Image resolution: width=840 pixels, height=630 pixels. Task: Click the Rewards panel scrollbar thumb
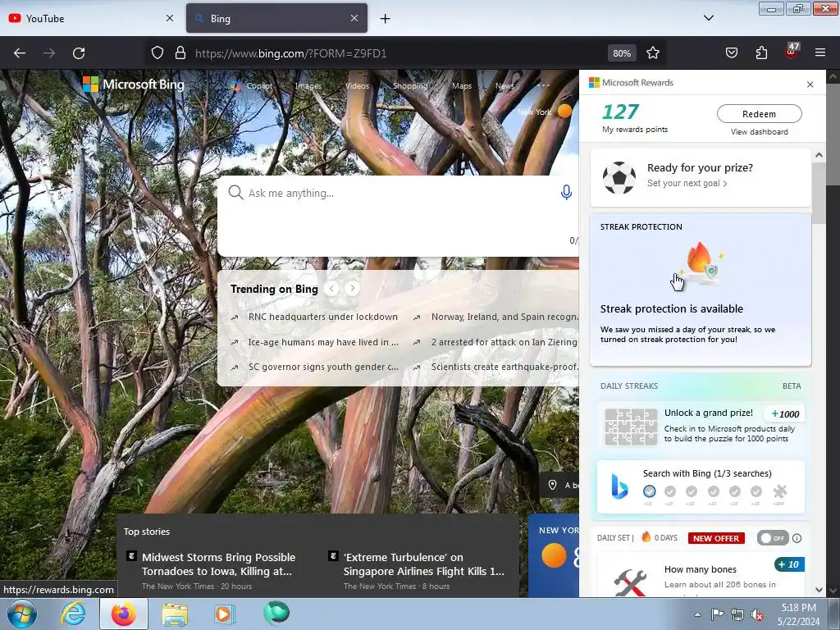click(x=819, y=192)
